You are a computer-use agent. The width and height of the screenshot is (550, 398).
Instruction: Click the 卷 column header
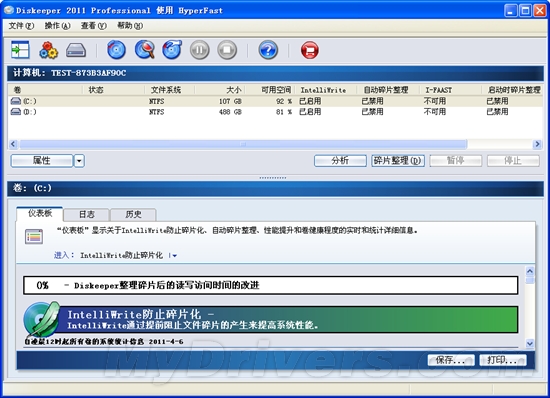click(45, 90)
